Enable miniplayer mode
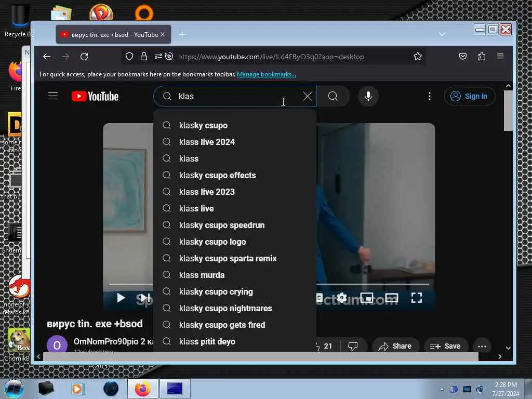The image size is (532, 399). pos(367,298)
